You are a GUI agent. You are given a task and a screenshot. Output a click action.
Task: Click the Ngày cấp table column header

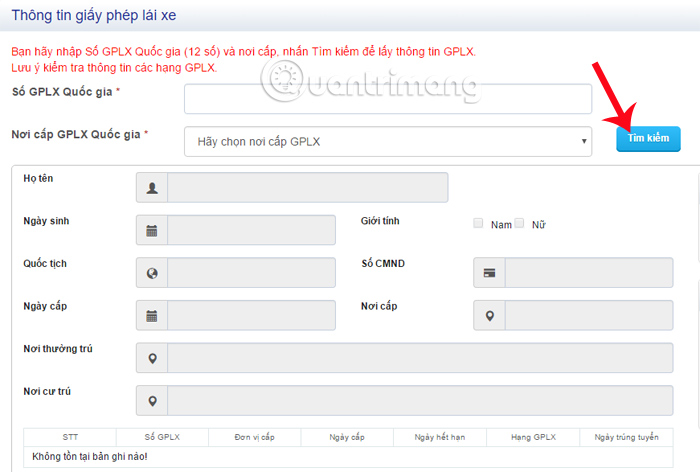(347, 437)
